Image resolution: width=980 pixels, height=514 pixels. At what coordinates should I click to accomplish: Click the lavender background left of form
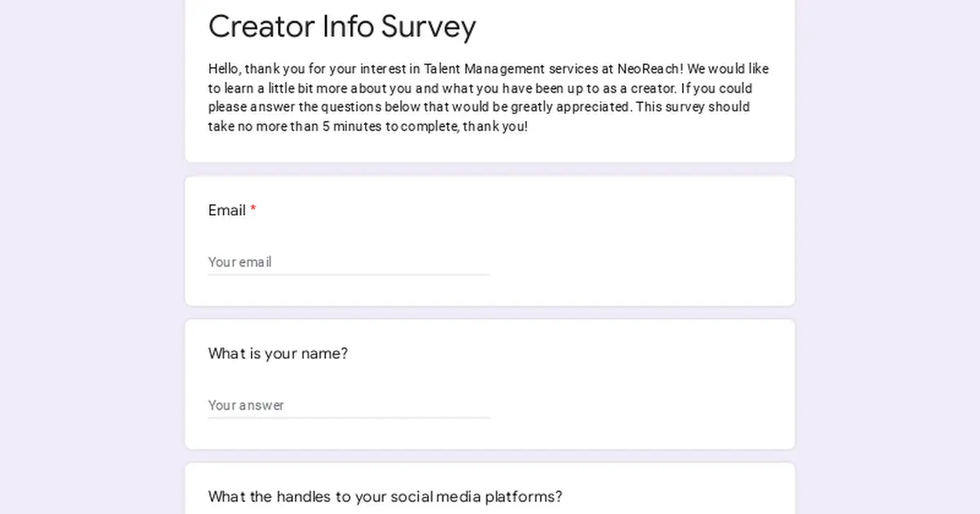click(x=90, y=261)
